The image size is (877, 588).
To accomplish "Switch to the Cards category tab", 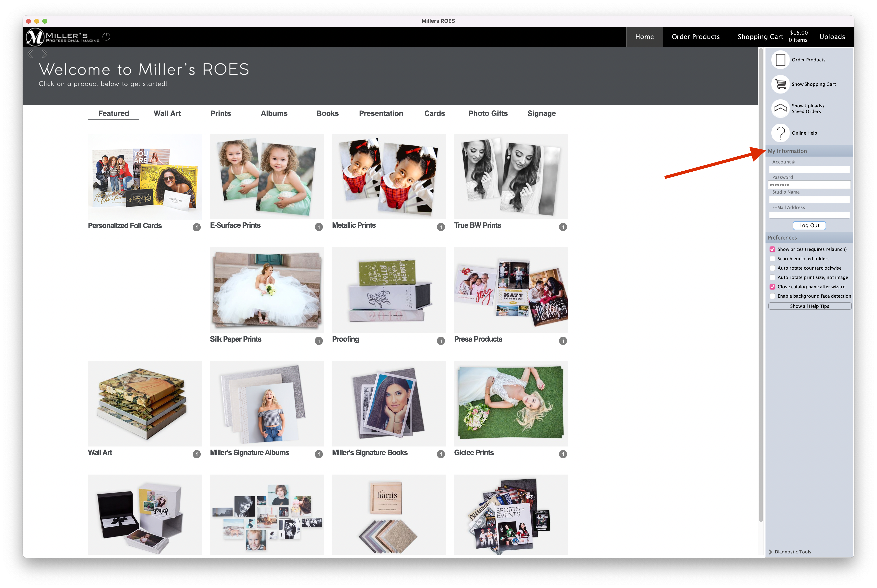I will click(434, 114).
